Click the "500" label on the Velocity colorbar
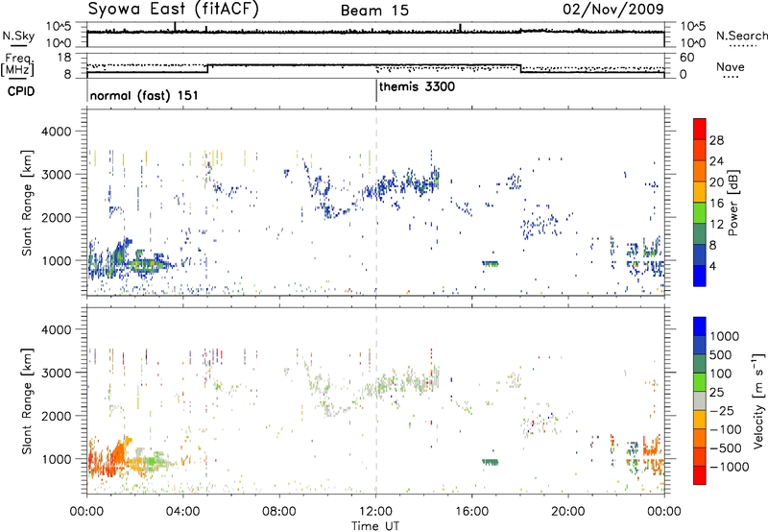Viewport: 768px width, 532px height. coord(721,354)
